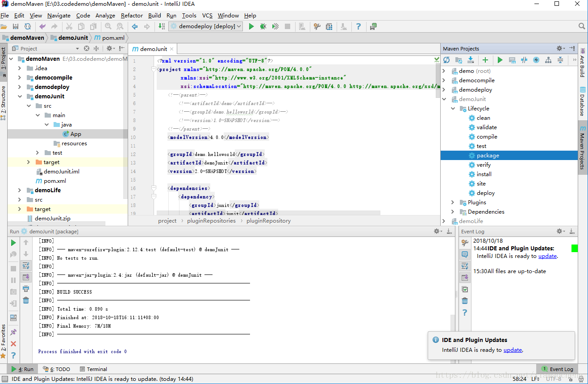Debug demodeploy with the bug icon

263,27
